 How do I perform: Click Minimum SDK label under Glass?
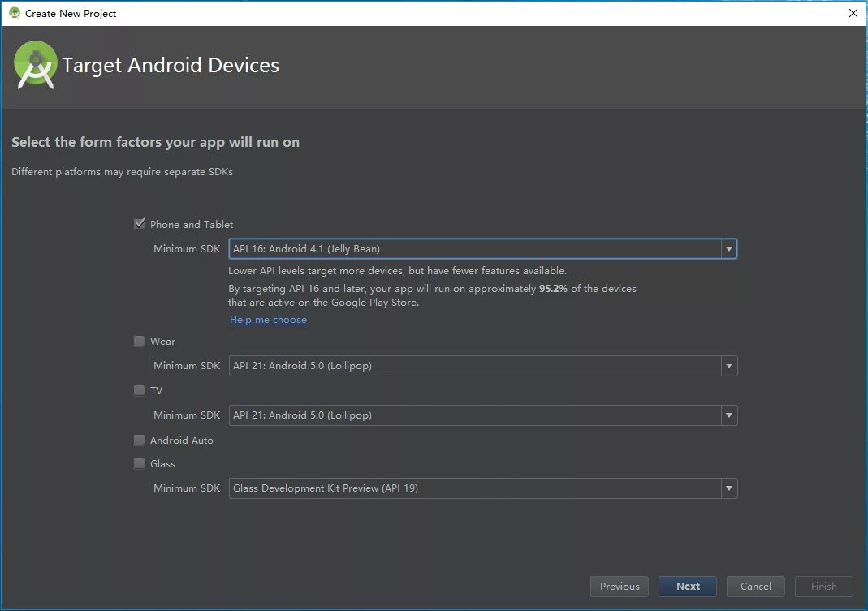(x=187, y=488)
